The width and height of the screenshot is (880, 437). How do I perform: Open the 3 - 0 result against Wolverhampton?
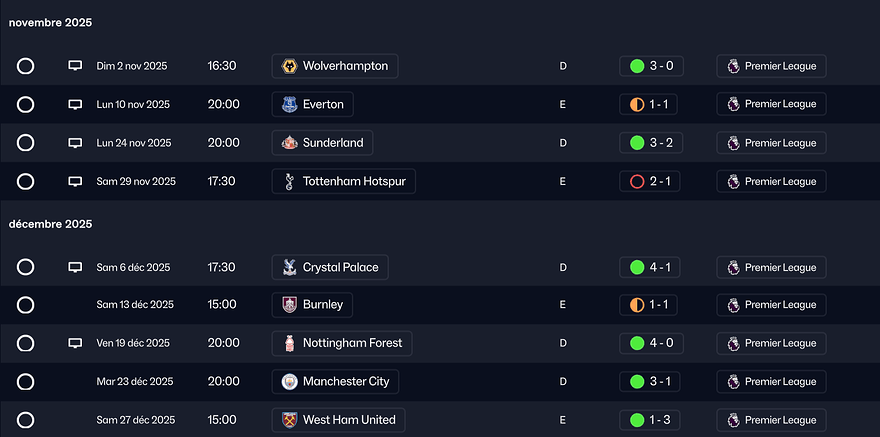(651, 66)
